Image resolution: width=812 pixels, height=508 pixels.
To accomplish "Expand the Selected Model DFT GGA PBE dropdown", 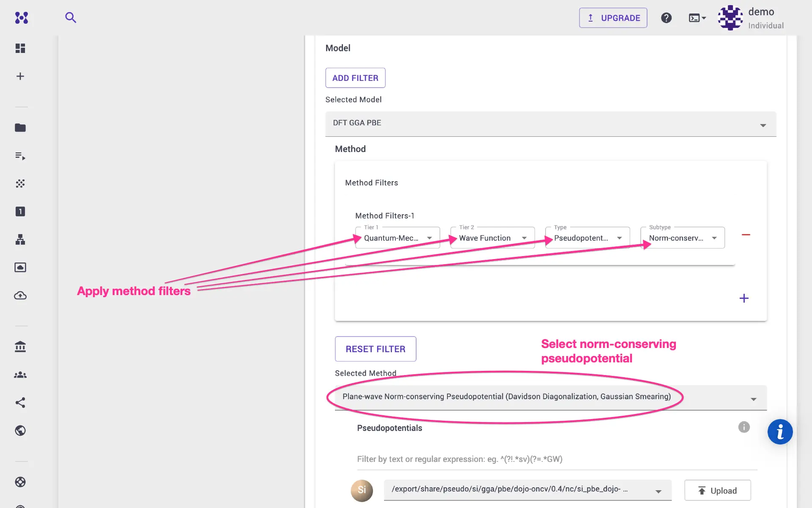I will point(550,124).
